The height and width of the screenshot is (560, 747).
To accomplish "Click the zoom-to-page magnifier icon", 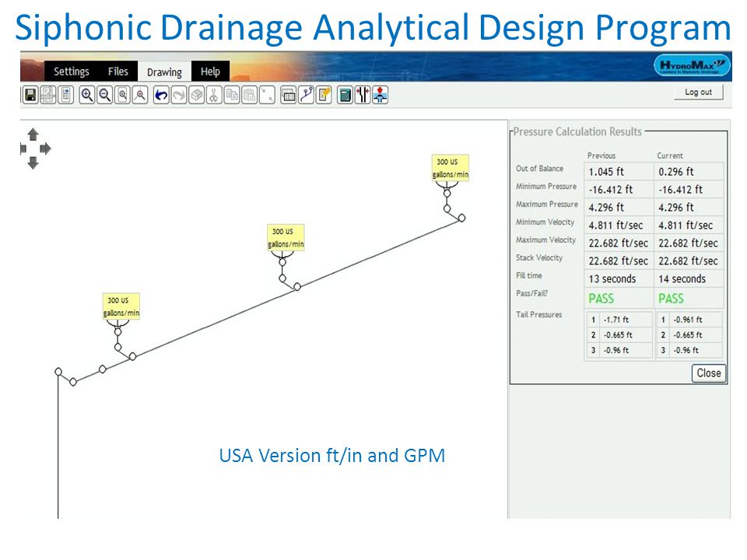I will [x=122, y=95].
